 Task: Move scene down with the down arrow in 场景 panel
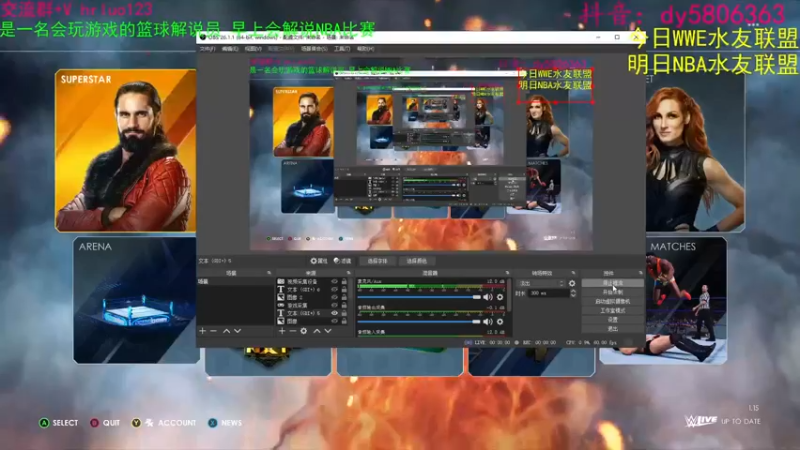pyautogui.click(x=237, y=331)
